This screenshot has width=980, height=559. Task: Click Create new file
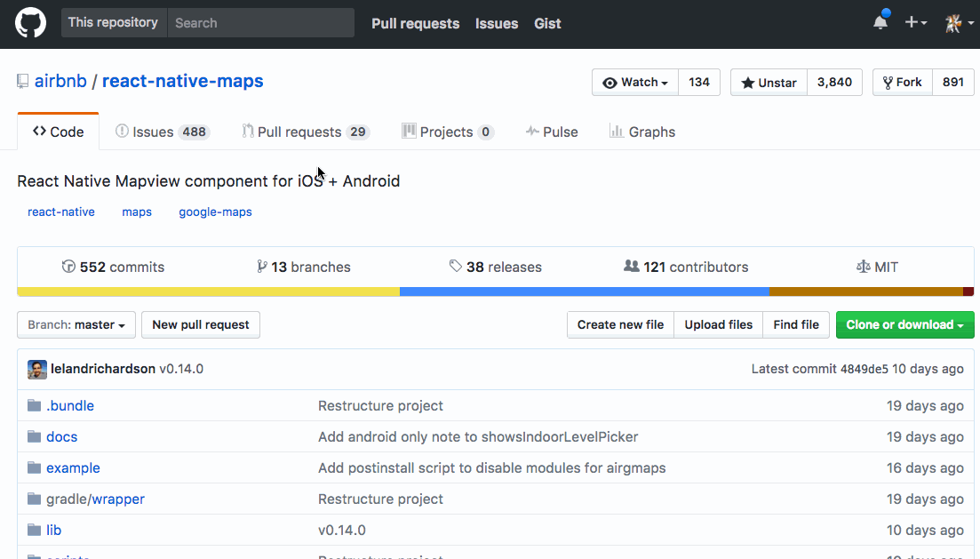click(x=621, y=324)
